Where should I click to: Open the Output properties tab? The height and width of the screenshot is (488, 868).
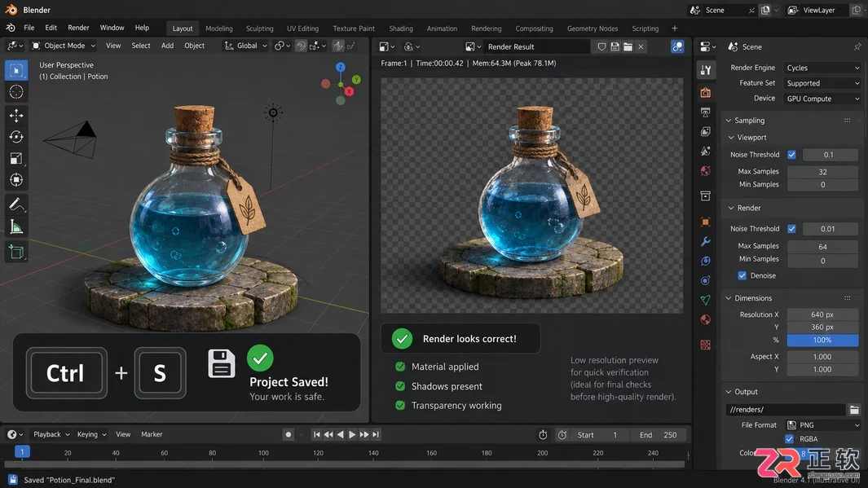(705, 112)
